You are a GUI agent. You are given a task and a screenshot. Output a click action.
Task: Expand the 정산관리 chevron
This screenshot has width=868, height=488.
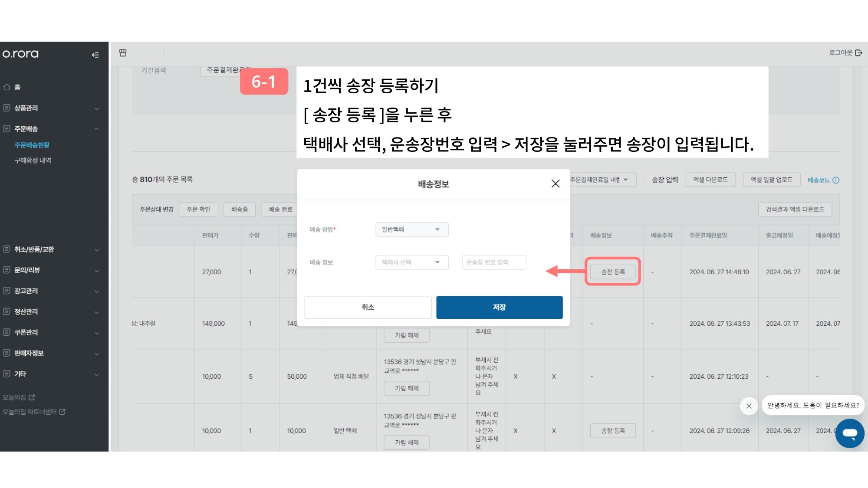[97, 312]
